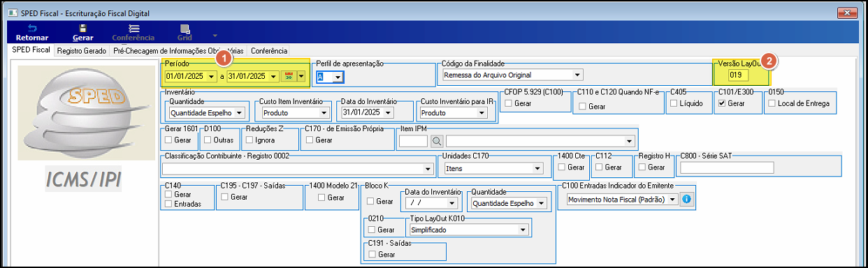
Task: Toggle the C112 Gerar checkbox
Action: pyautogui.click(x=599, y=167)
